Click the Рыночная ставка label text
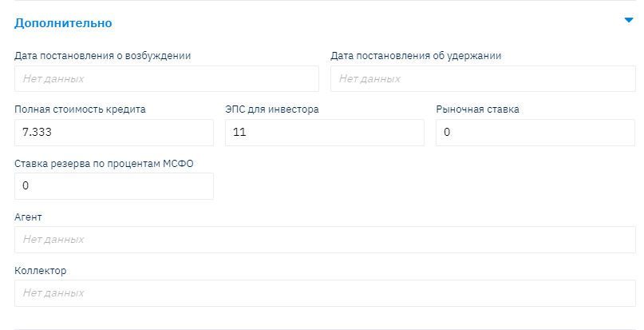 click(x=477, y=109)
